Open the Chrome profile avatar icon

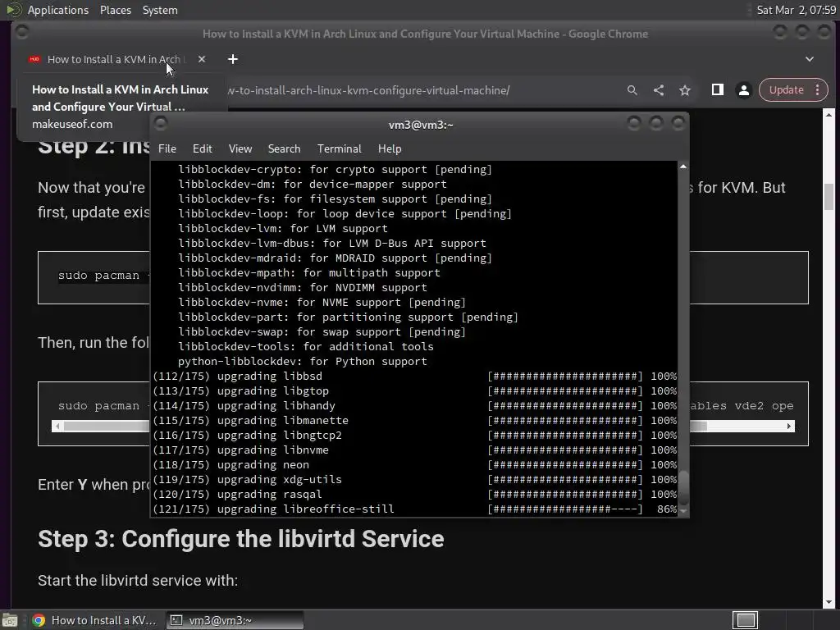tap(743, 90)
